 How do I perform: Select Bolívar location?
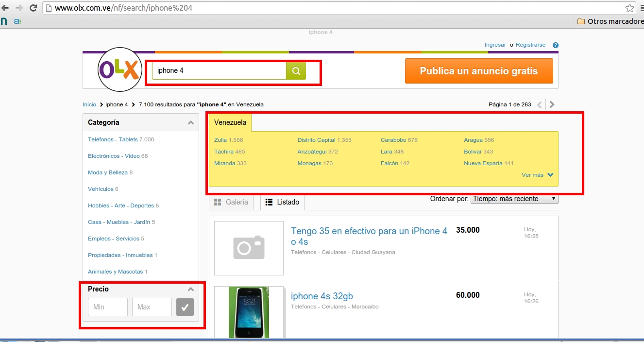tap(473, 152)
